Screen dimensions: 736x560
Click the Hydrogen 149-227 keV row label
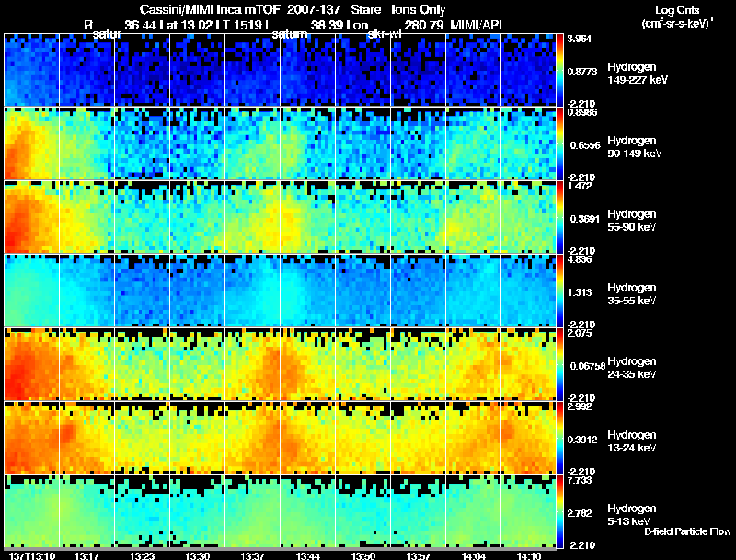(x=637, y=74)
